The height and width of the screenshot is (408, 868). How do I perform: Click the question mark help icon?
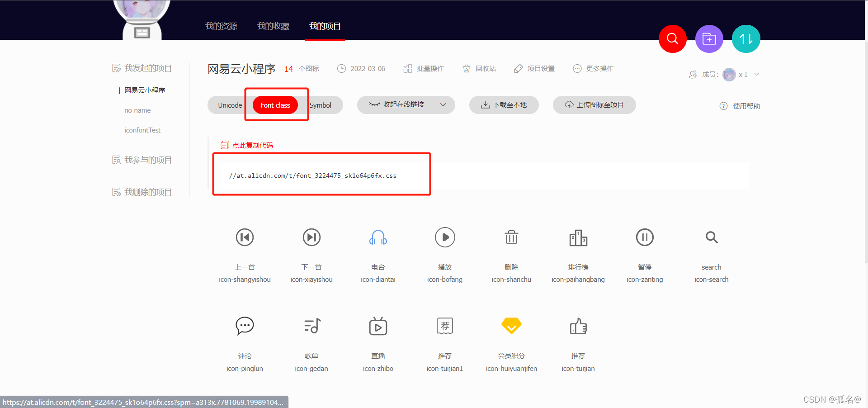[x=723, y=106]
